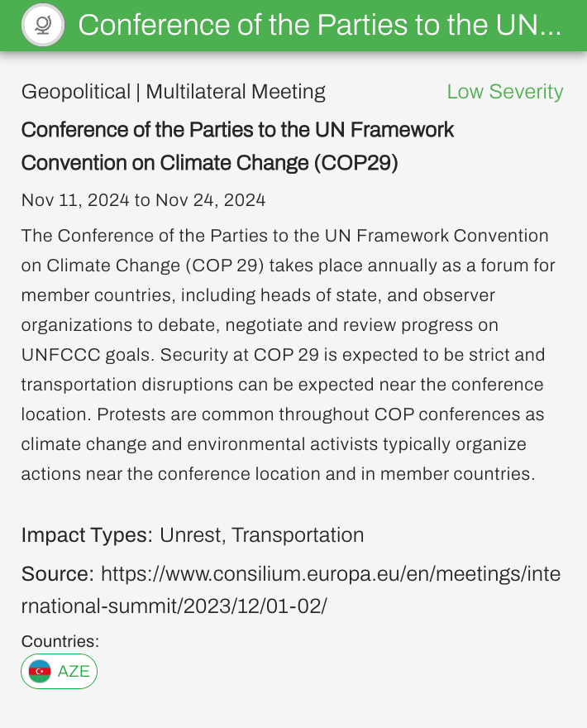Click the start date Nov 11, 2024

75,200
